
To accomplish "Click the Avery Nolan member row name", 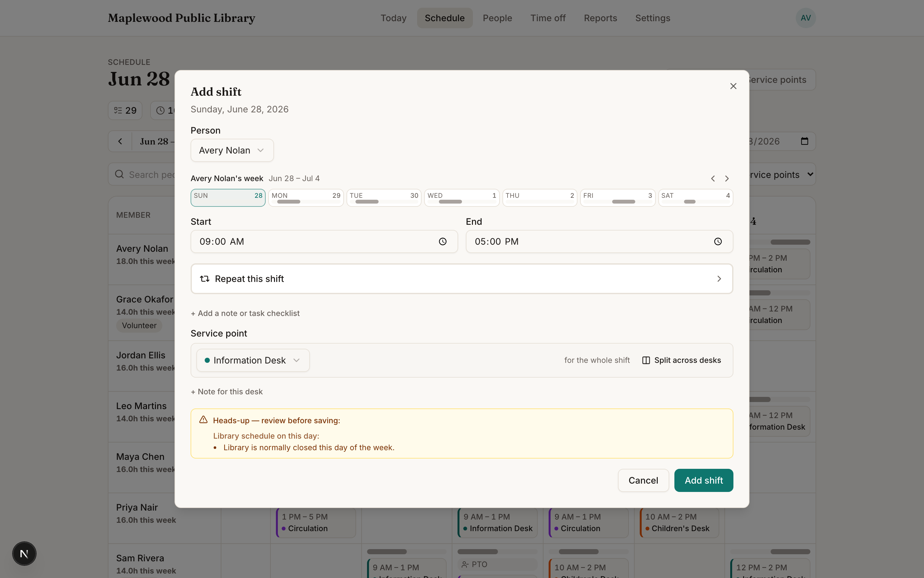I will coord(142,249).
